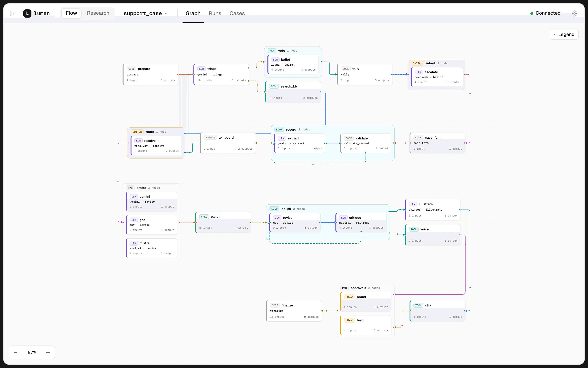Screen dimensions: 588x368
Task: Select the prepare CODE node
Action: tap(151, 74)
